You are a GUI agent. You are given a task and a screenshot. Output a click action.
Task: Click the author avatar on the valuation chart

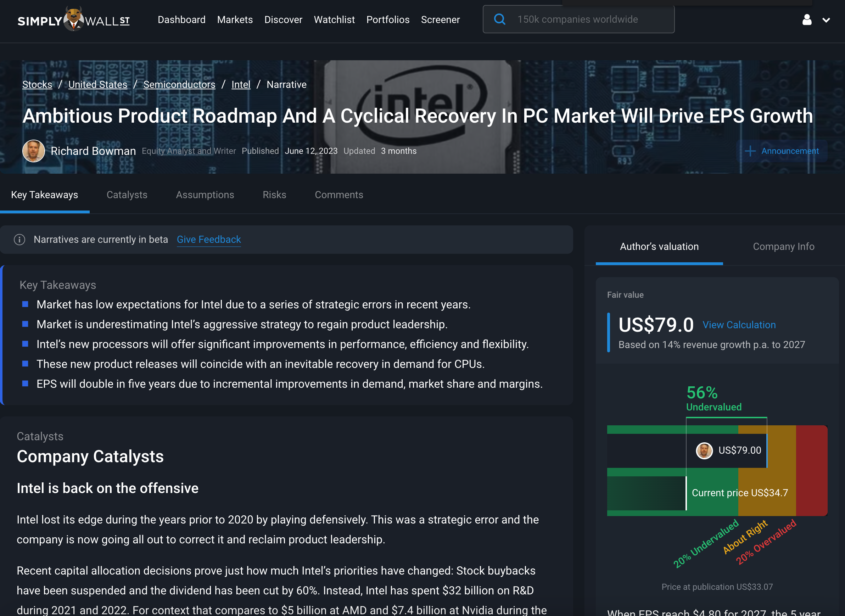pyautogui.click(x=704, y=450)
